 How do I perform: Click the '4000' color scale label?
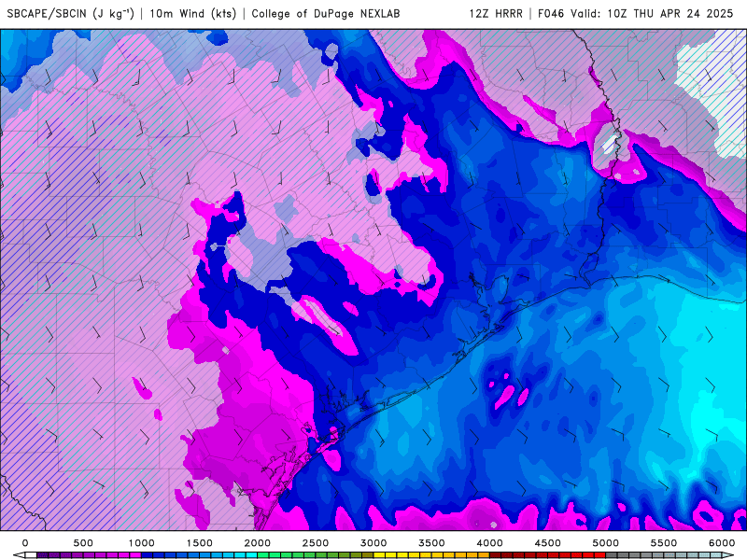click(x=489, y=543)
